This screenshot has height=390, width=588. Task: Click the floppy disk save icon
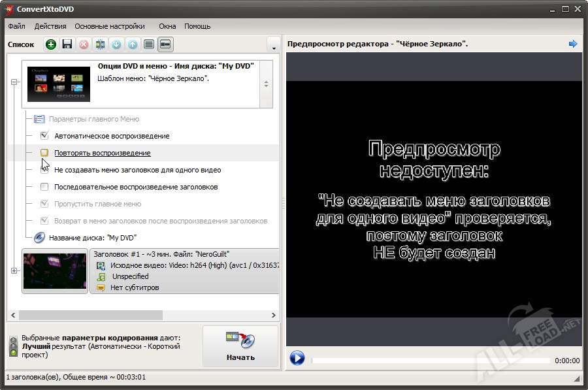(x=67, y=44)
